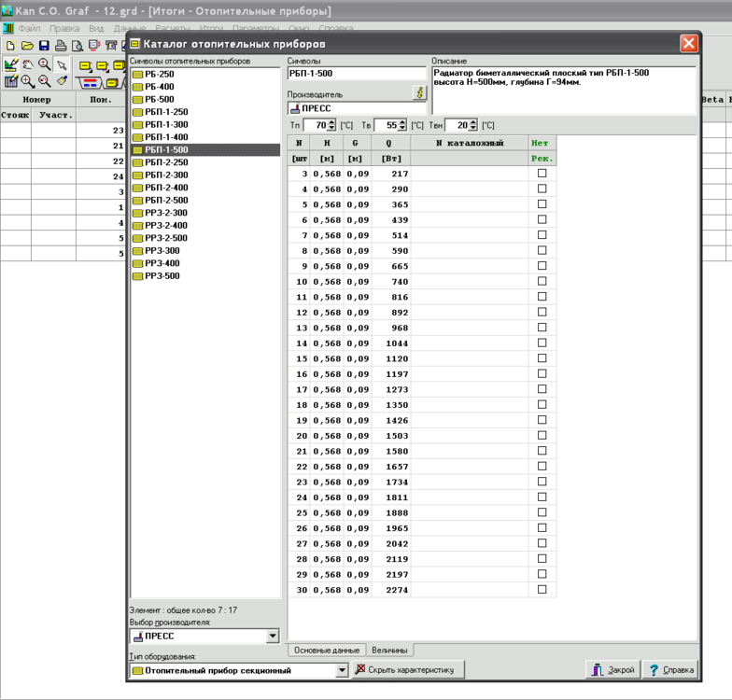Select the arrow pointer tool
732x700 pixels.
click(x=62, y=65)
